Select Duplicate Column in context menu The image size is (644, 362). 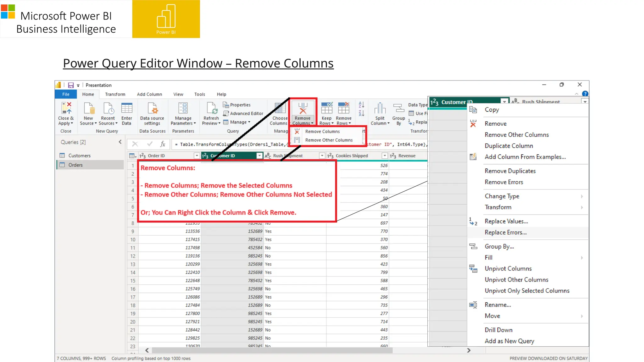click(509, 146)
